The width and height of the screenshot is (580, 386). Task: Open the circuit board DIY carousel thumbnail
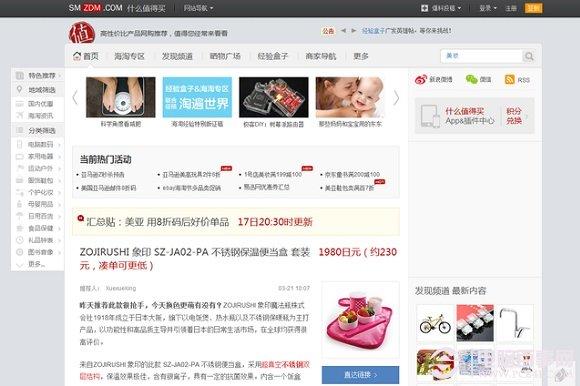(274, 97)
